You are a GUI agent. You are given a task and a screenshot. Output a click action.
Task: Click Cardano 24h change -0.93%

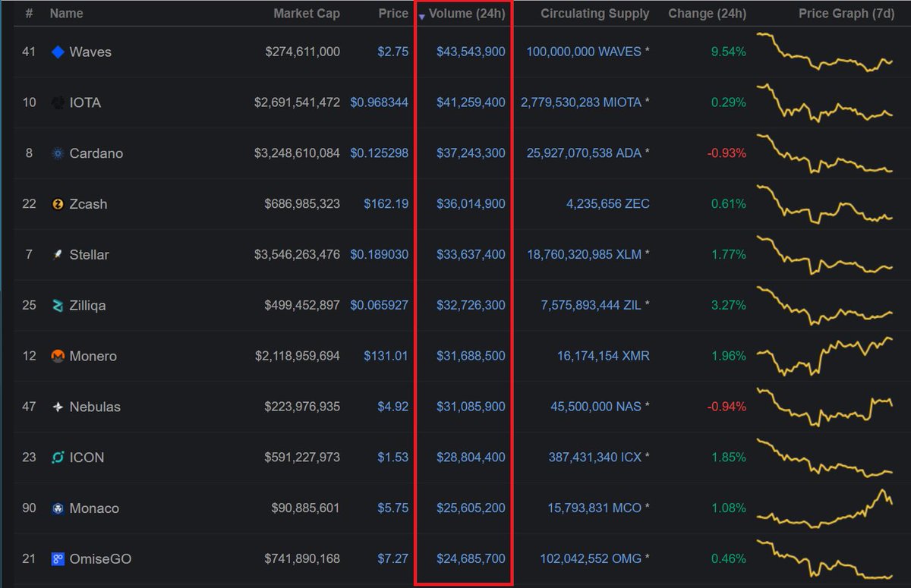[727, 153]
